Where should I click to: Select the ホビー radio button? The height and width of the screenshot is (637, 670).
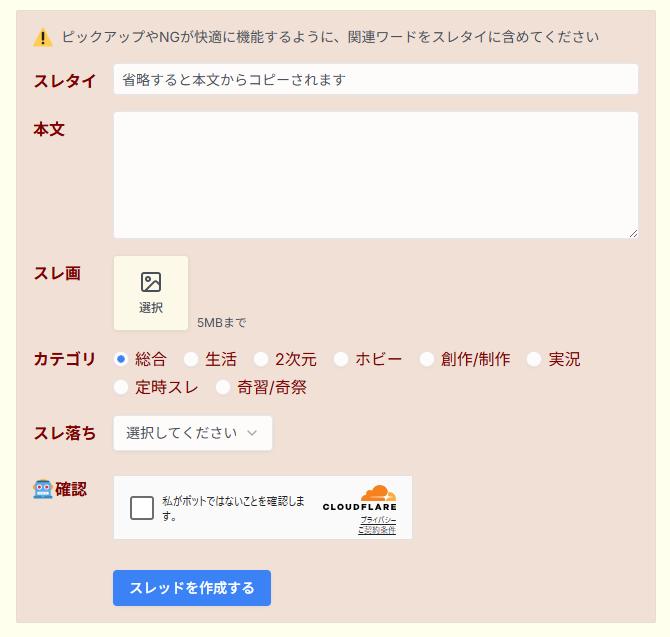pos(341,359)
